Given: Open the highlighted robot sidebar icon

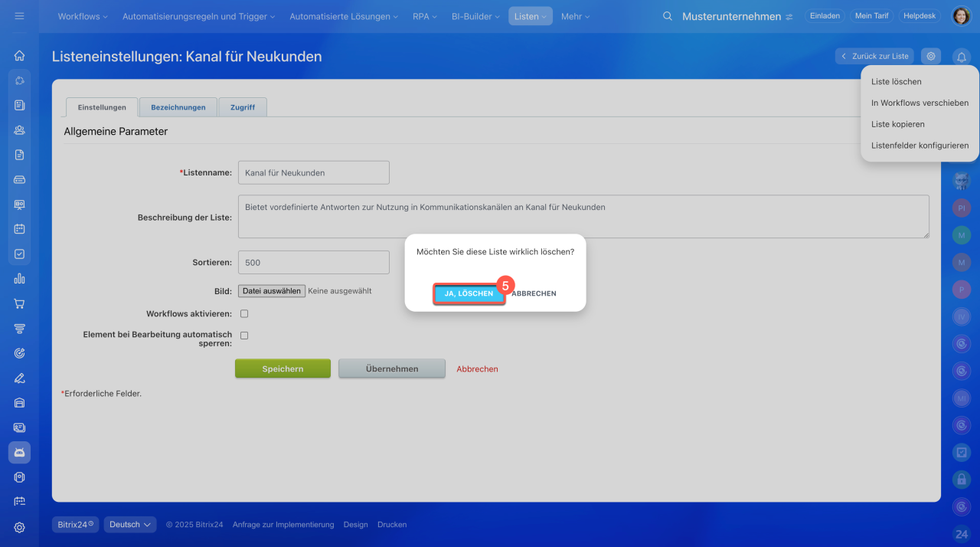Looking at the screenshot, I should point(19,452).
